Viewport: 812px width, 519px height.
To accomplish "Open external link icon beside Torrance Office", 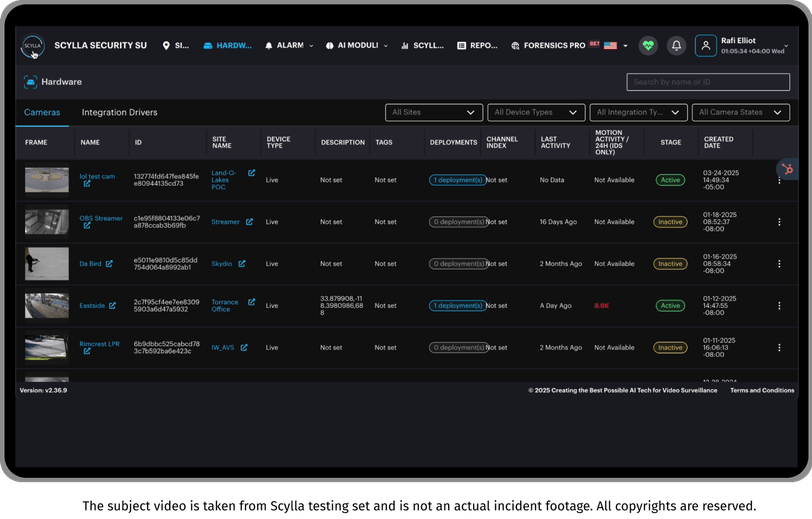I will (252, 302).
